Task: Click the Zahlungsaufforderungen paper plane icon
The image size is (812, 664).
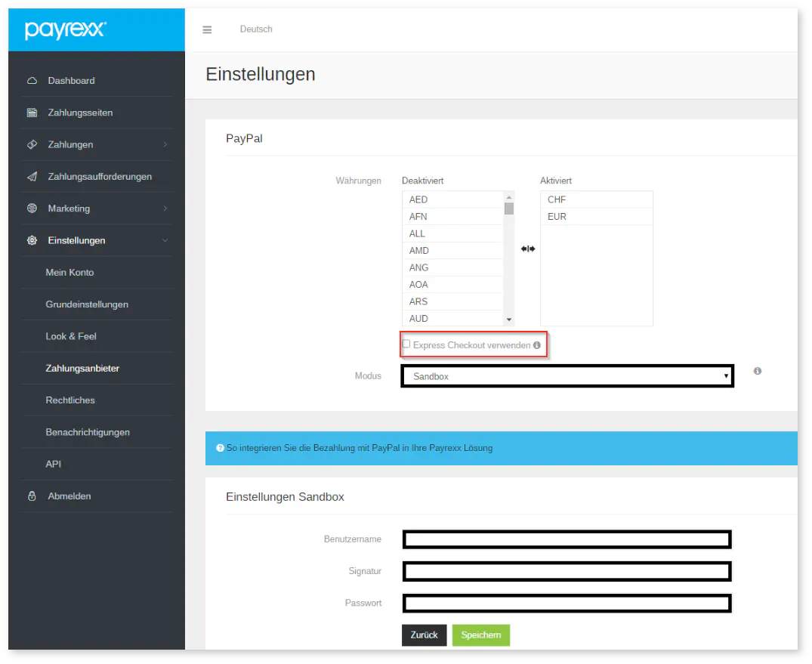Action: [x=32, y=177]
